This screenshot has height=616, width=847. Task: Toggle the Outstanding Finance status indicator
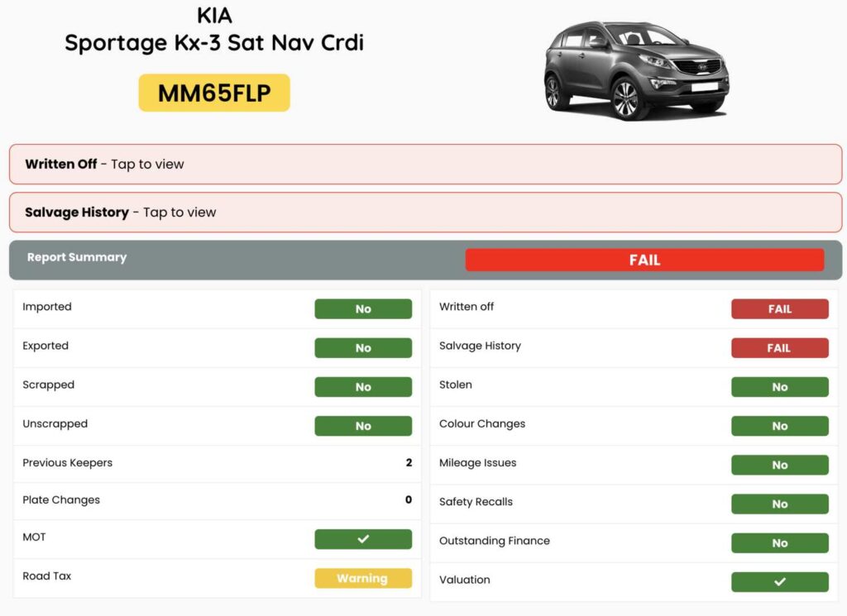point(778,542)
